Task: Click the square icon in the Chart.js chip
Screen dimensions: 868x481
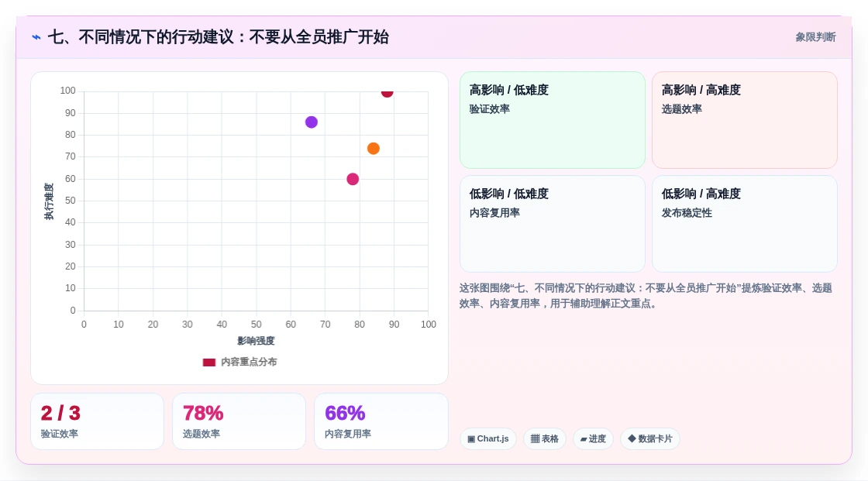Action: click(x=471, y=439)
